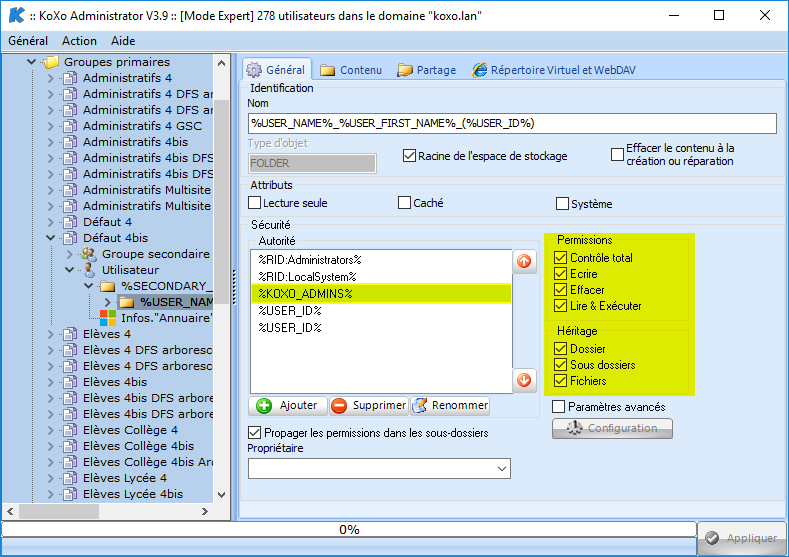Screen dimensions: 789x557
Task: Toggle the Contrôle total permission
Action: (x=560, y=258)
